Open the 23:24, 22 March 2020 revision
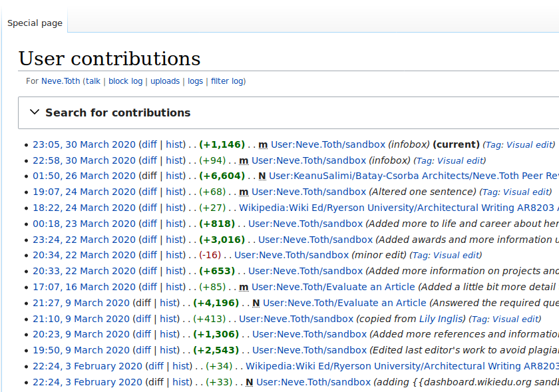Viewport: 559px width, 392px height. coord(84,240)
